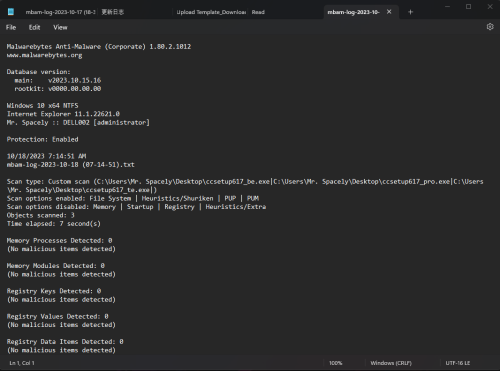
Task: Click the ccsetup617_te.exe path line
Action: coord(82,190)
